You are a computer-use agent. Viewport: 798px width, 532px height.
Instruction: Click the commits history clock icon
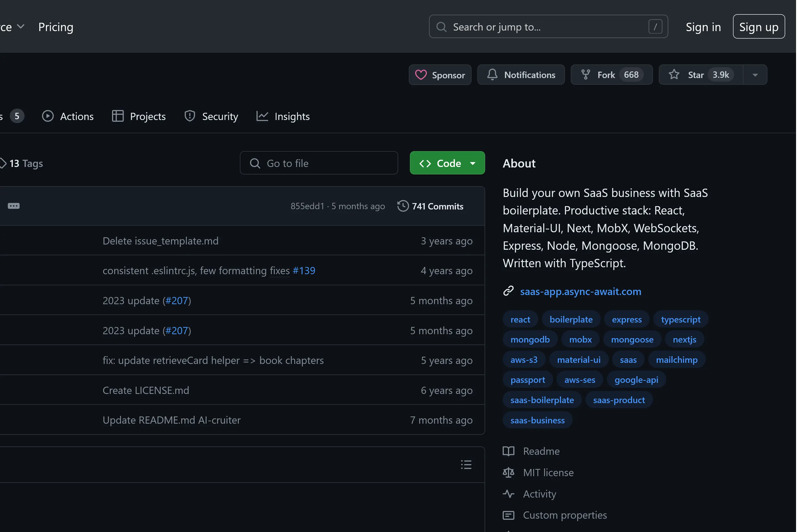click(402, 206)
